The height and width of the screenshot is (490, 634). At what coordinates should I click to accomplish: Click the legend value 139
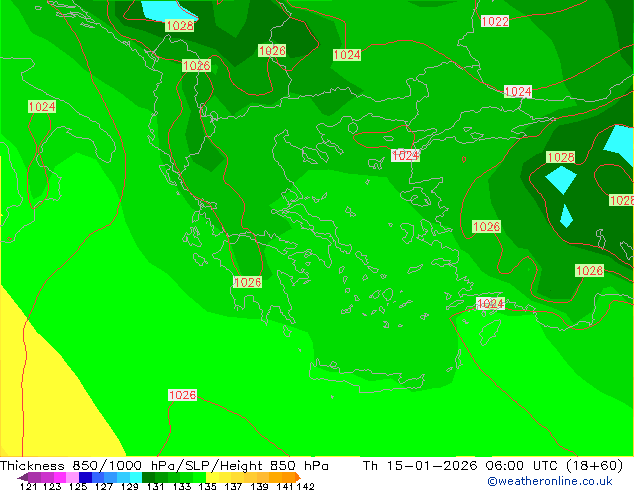tap(259, 486)
